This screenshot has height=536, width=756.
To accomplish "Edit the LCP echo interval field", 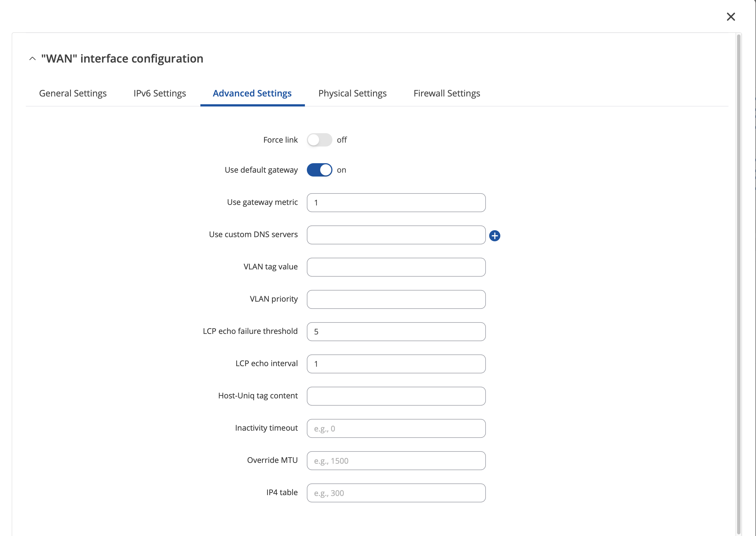I will click(396, 364).
